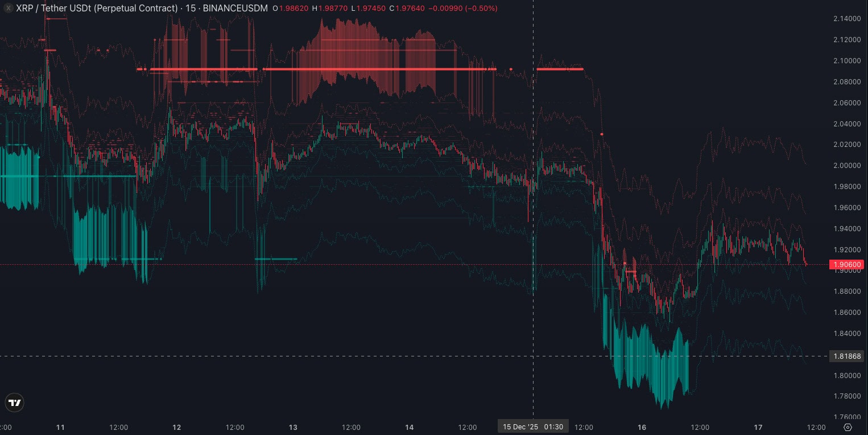Select date 14 on the time axis
Image resolution: width=868 pixels, height=435 pixels.
coord(409,427)
